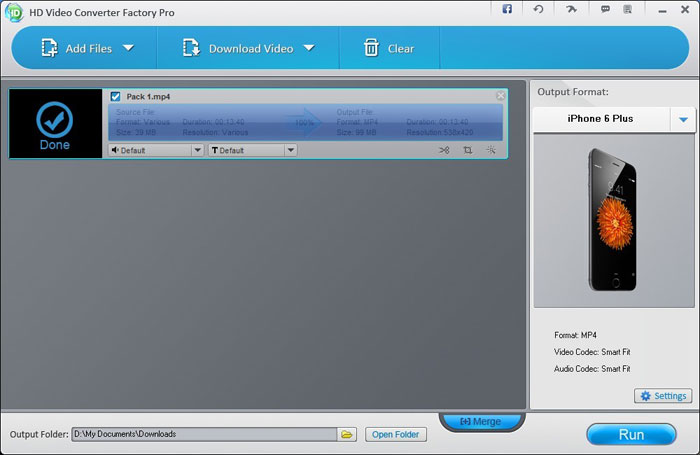Viewport: 700px width, 455px height.
Task: Click the iPhone 6 Plus device image
Action: pos(614,220)
